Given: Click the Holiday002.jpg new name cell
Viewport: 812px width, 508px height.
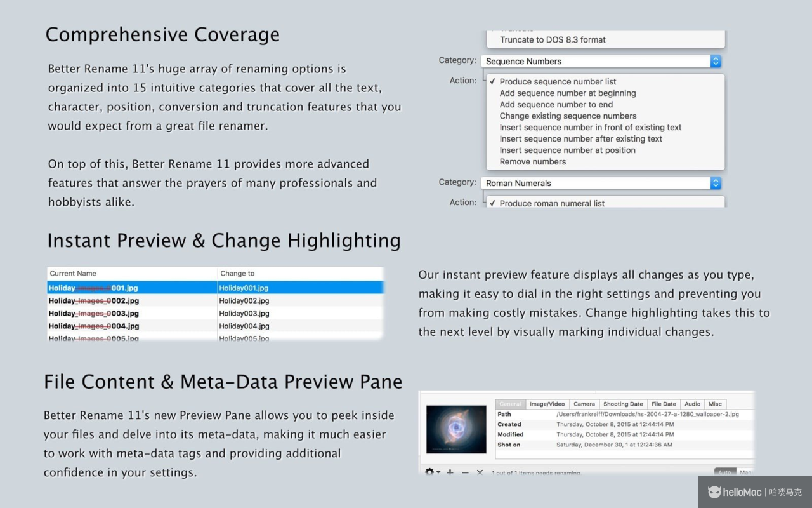Looking at the screenshot, I should pyautogui.click(x=244, y=300).
